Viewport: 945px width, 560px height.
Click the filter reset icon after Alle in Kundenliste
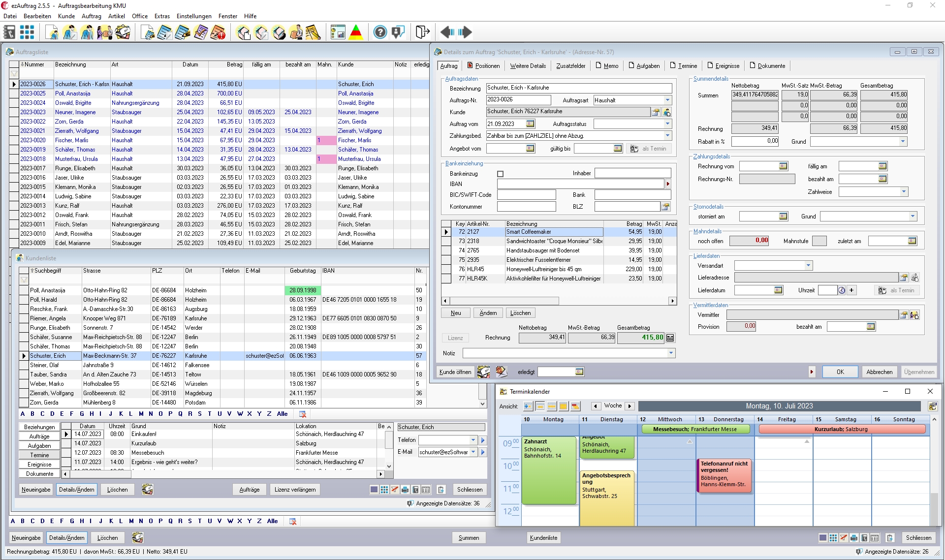[x=303, y=414]
